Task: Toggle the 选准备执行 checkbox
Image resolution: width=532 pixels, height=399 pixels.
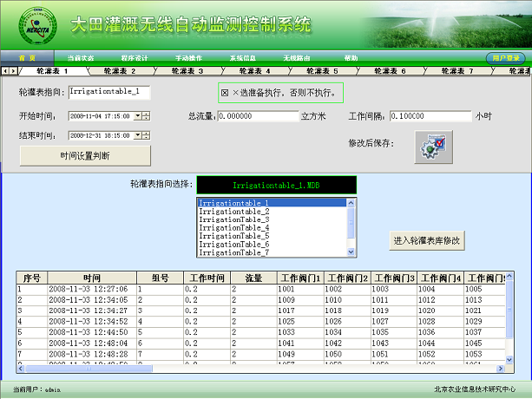Action: 225,92
